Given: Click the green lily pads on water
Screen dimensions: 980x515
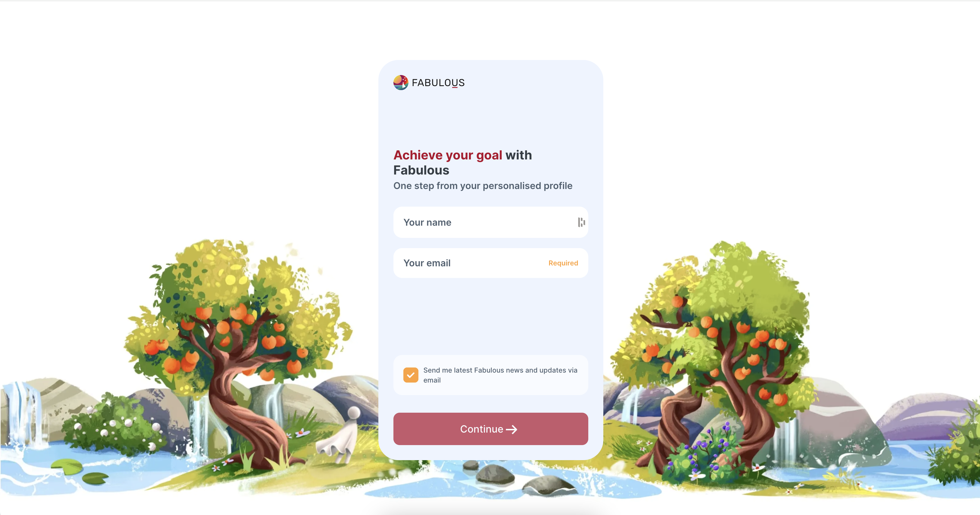Looking at the screenshot, I should tap(81, 471).
